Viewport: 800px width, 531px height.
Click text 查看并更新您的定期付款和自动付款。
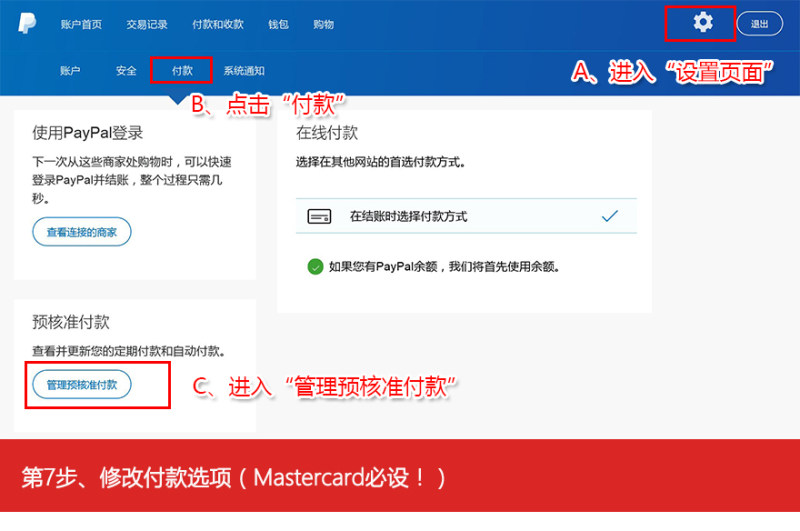tap(129, 351)
